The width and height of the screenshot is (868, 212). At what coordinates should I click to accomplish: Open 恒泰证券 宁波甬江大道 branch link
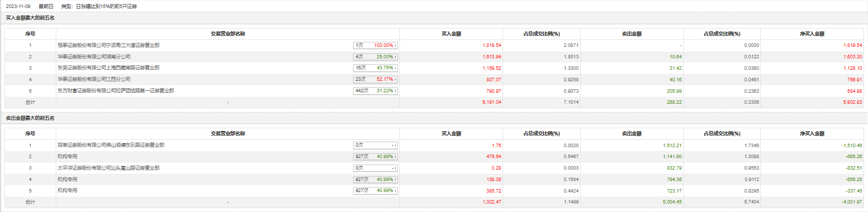109,45
